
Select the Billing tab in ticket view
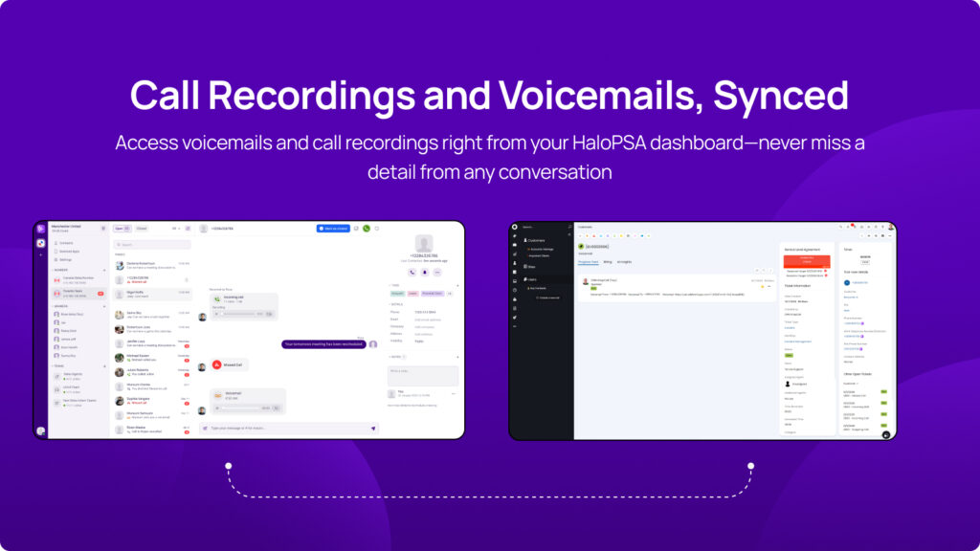608,261
